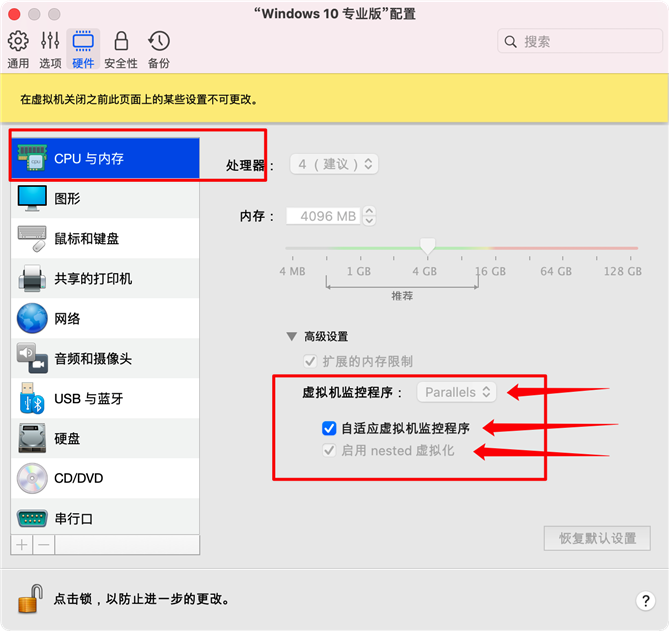This screenshot has width=669, height=631.
Task: Toggle 启用 nested 虚拟化 checkbox
Action: click(329, 450)
